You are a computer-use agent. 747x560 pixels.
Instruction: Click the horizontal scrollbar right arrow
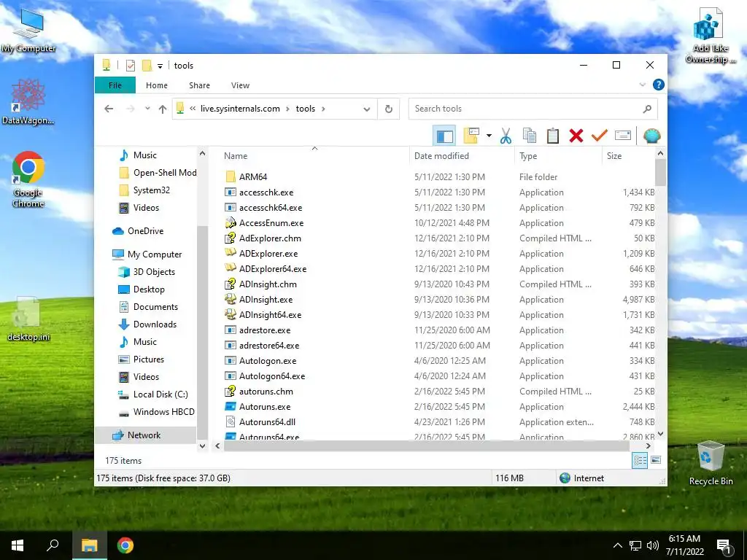pos(649,446)
